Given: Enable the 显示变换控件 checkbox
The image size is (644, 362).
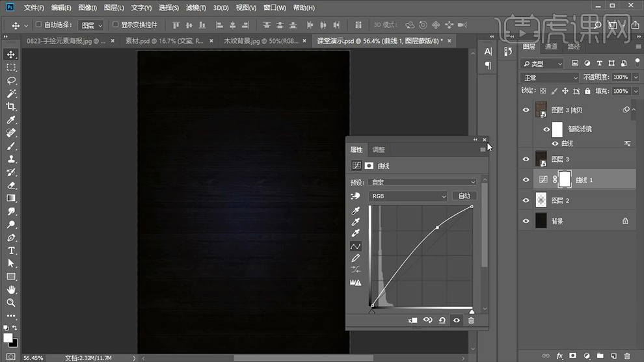Looking at the screenshot, I should (x=116, y=25).
